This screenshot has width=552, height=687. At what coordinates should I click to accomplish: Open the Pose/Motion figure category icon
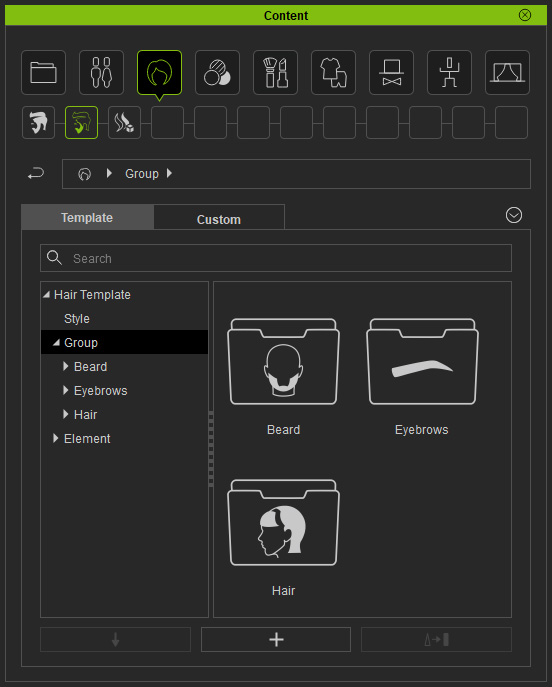pos(449,72)
